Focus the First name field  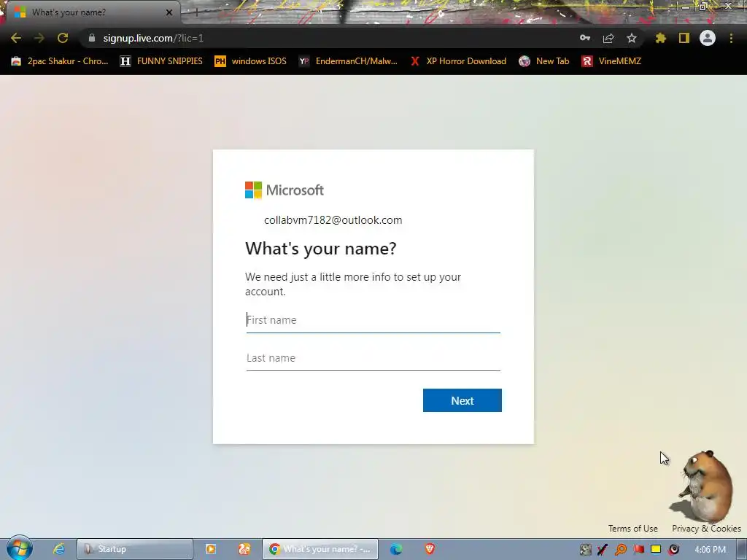click(x=373, y=320)
